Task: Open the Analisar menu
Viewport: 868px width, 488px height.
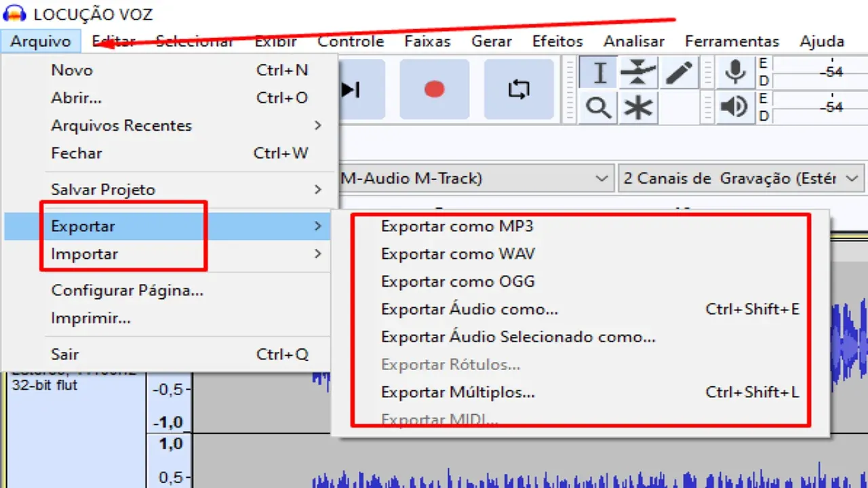Action: click(634, 41)
